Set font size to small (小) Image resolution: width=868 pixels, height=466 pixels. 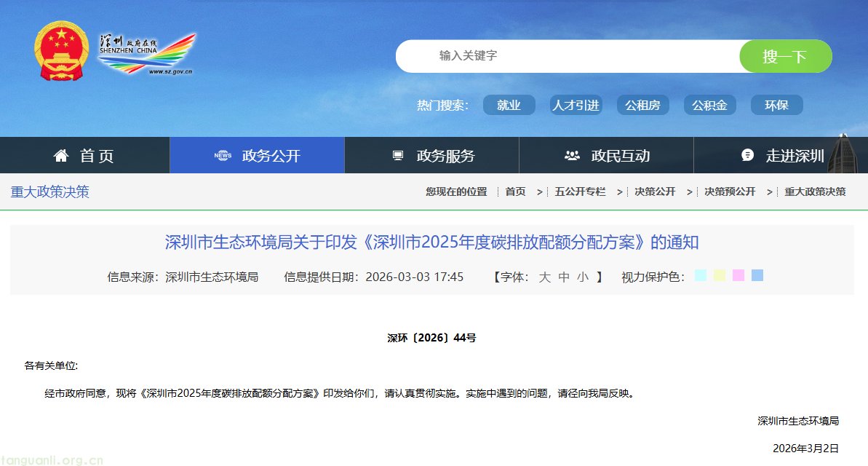click(583, 277)
